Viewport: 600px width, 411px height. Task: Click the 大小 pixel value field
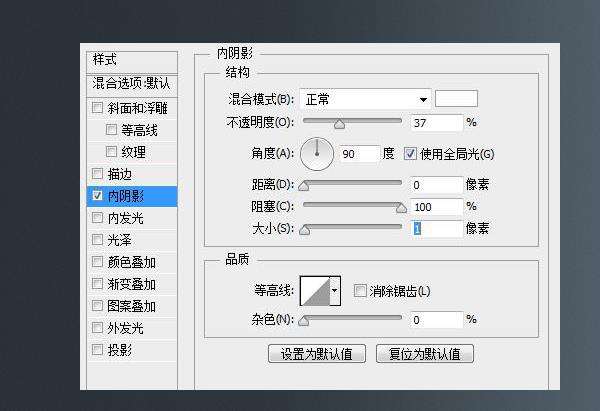click(x=437, y=229)
